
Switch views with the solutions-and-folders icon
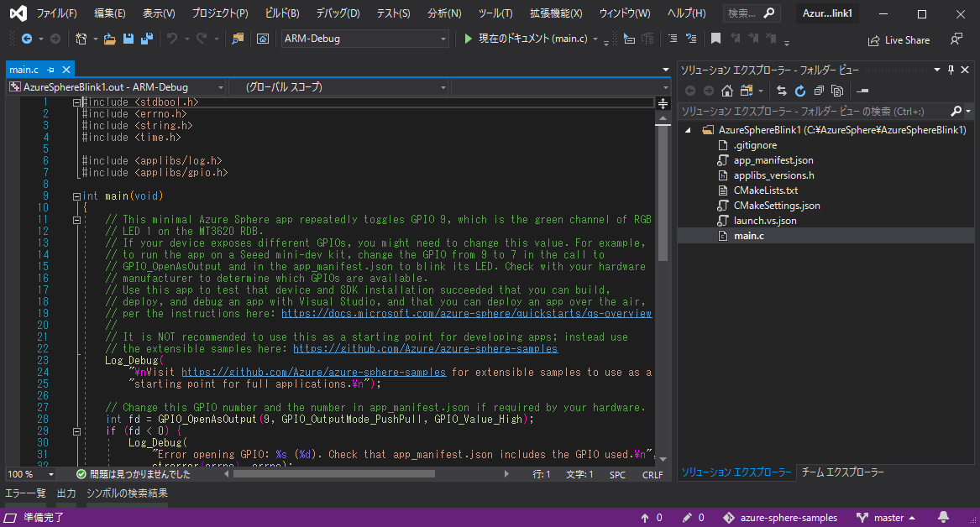[747, 91]
